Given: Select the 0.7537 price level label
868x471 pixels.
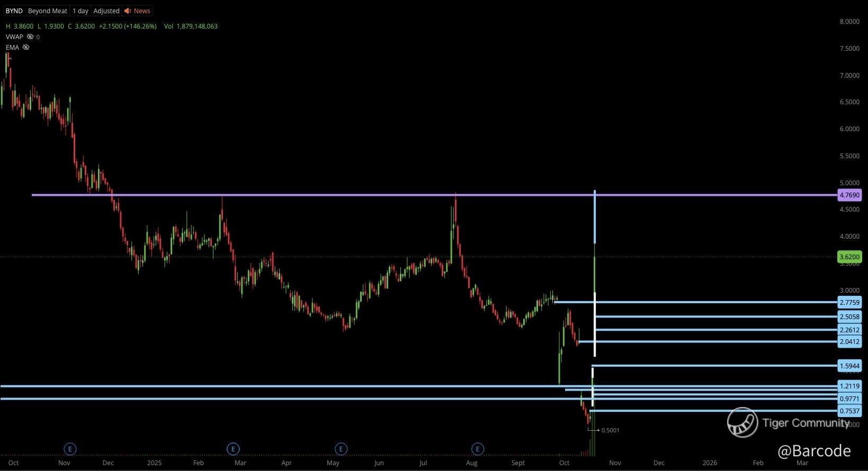Looking at the screenshot, I should [x=849, y=411].
